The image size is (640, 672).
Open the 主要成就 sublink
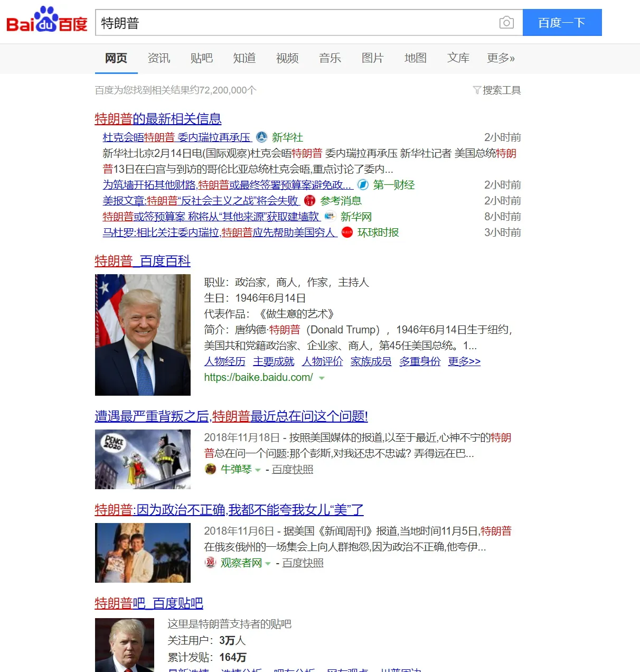tap(274, 361)
